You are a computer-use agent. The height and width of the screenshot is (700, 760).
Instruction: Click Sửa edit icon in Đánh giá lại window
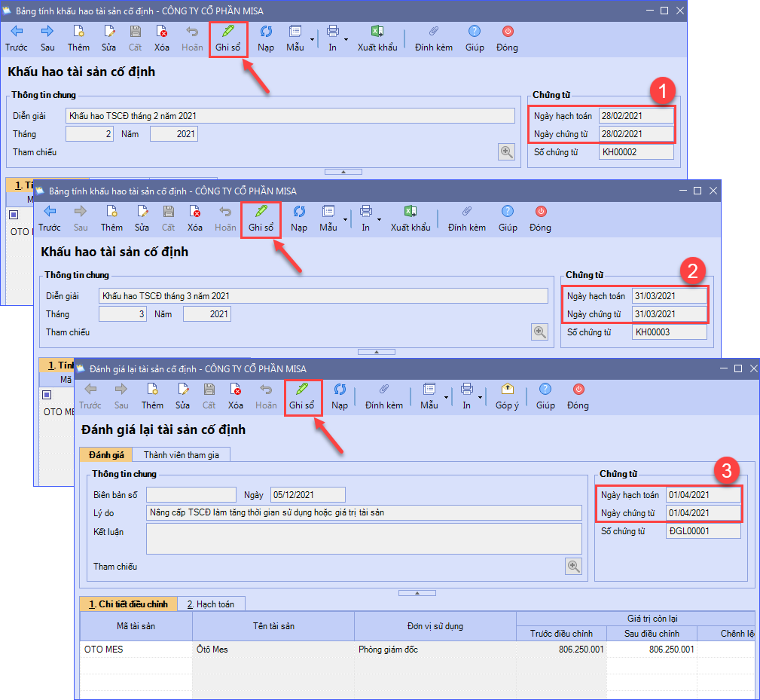click(182, 396)
